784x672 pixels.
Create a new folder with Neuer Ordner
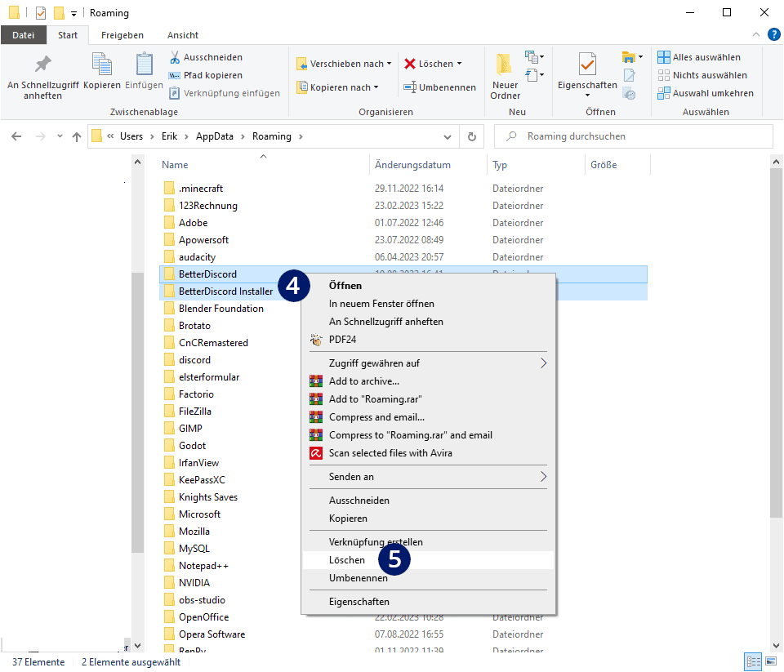coord(505,76)
